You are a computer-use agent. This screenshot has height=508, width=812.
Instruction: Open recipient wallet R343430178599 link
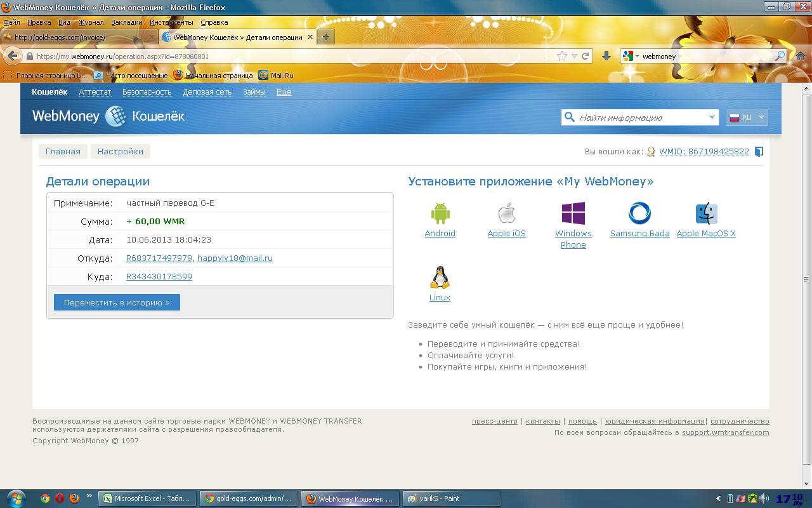[x=159, y=277]
